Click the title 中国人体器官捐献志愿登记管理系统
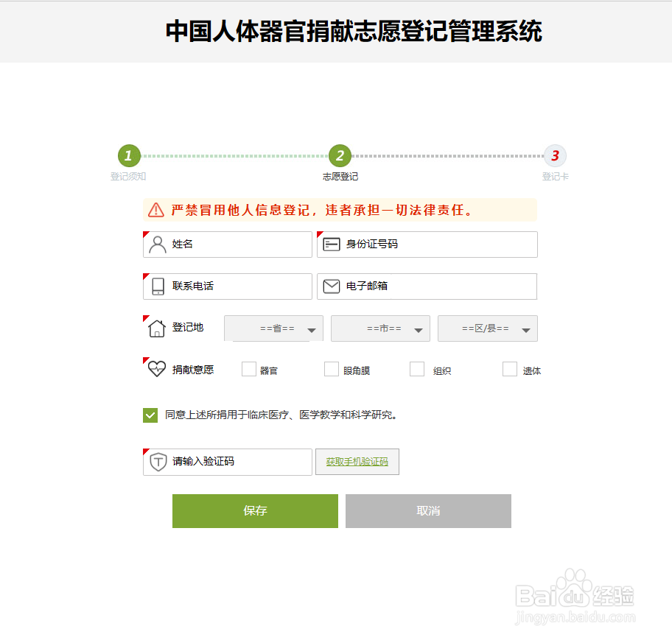The height and width of the screenshot is (640, 672). [x=354, y=31]
